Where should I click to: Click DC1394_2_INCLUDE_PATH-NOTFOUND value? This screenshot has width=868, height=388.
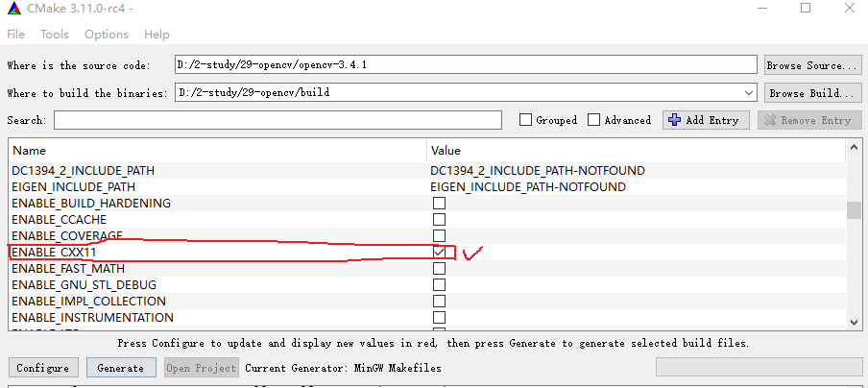[x=538, y=171]
